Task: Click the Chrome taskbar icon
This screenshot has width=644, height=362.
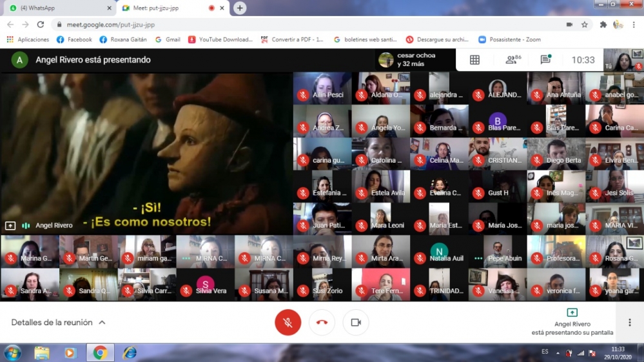Action: pos(100,353)
